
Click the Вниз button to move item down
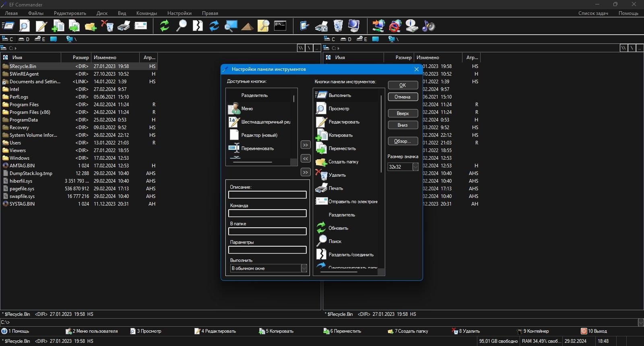point(403,125)
